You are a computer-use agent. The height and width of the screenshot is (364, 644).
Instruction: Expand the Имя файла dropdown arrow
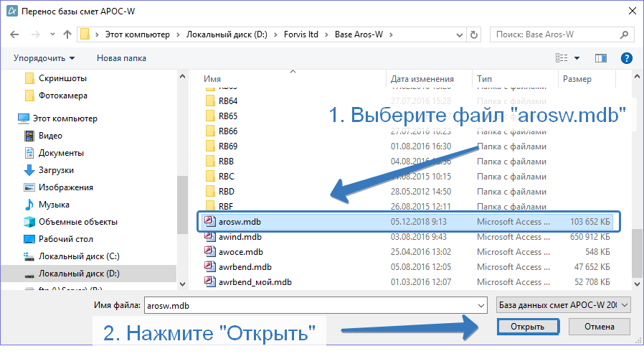click(481, 306)
